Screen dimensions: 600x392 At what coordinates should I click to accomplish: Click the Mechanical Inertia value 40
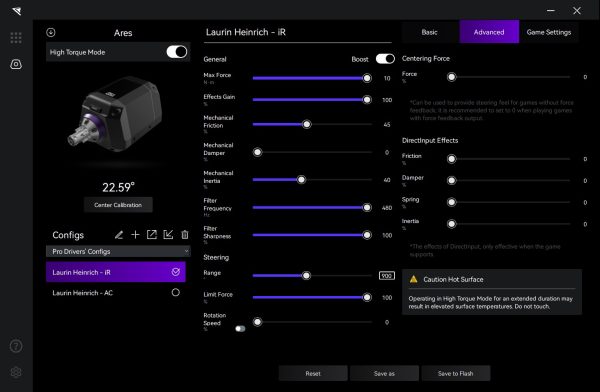tap(387, 180)
